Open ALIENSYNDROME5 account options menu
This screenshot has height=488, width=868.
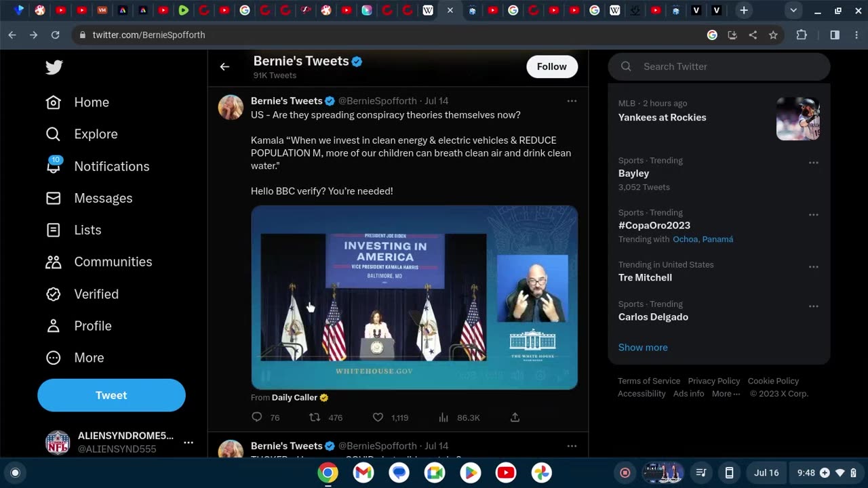(x=189, y=443)
